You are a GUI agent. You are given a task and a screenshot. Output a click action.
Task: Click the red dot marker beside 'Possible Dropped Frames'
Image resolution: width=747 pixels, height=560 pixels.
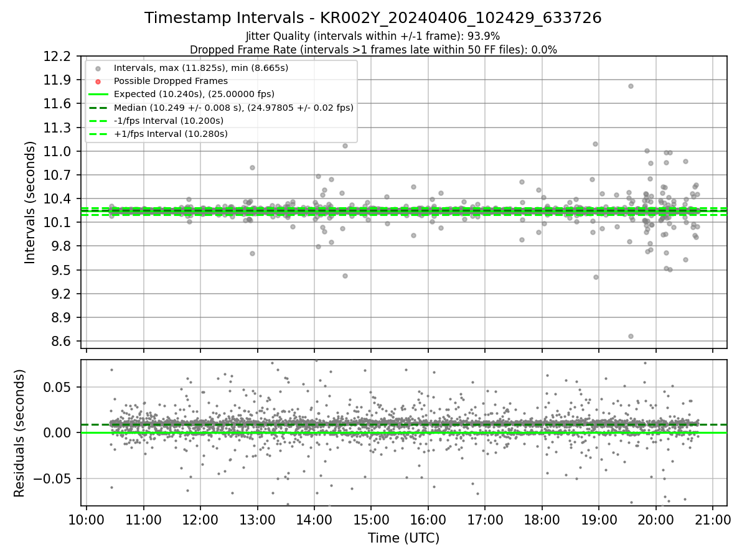coord(98,81)
